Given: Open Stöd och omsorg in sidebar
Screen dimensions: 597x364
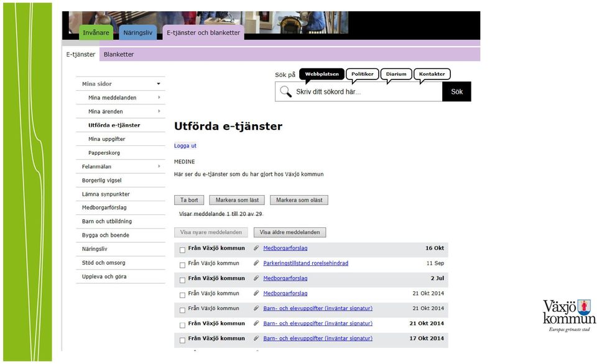Looking at the screenshot, I should [104, 263].
